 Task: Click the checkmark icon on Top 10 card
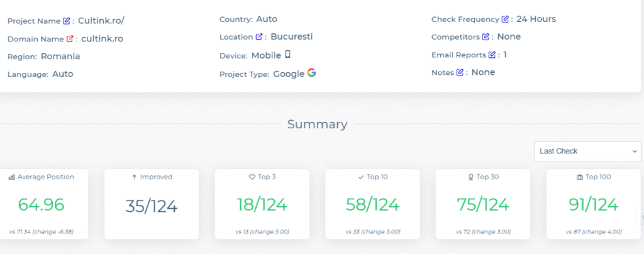point(361,177)
